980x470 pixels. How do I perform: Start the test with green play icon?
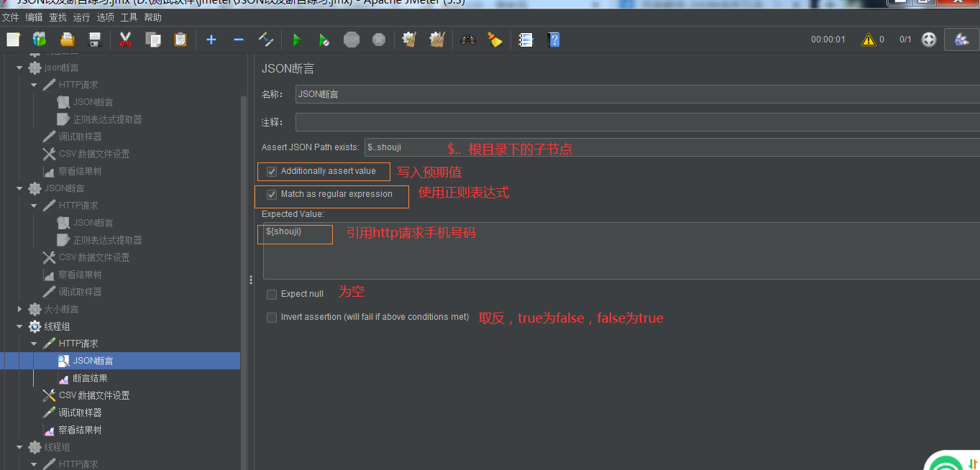click(x=296, y=40)
